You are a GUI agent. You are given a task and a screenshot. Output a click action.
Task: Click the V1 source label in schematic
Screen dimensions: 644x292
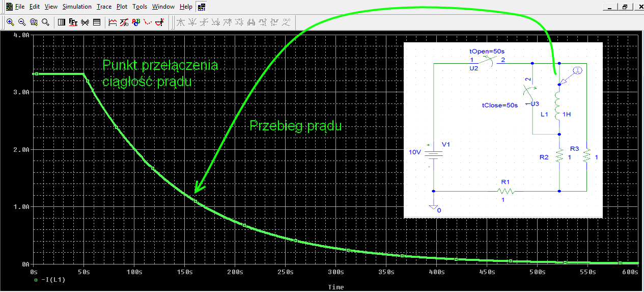pos(446,144)
